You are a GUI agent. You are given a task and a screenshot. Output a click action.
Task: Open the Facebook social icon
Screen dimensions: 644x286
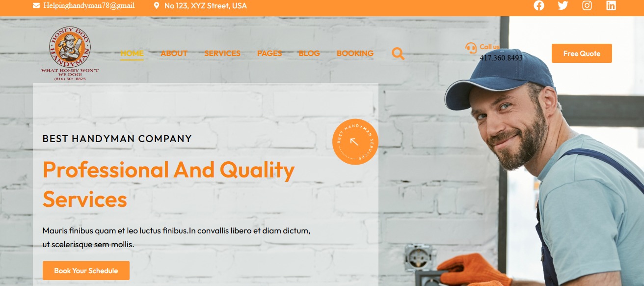point(539,5)
